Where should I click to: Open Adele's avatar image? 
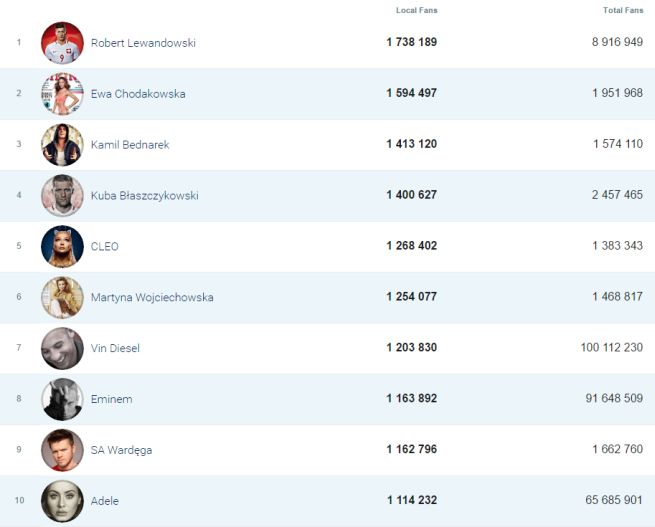tap(62, 501)
